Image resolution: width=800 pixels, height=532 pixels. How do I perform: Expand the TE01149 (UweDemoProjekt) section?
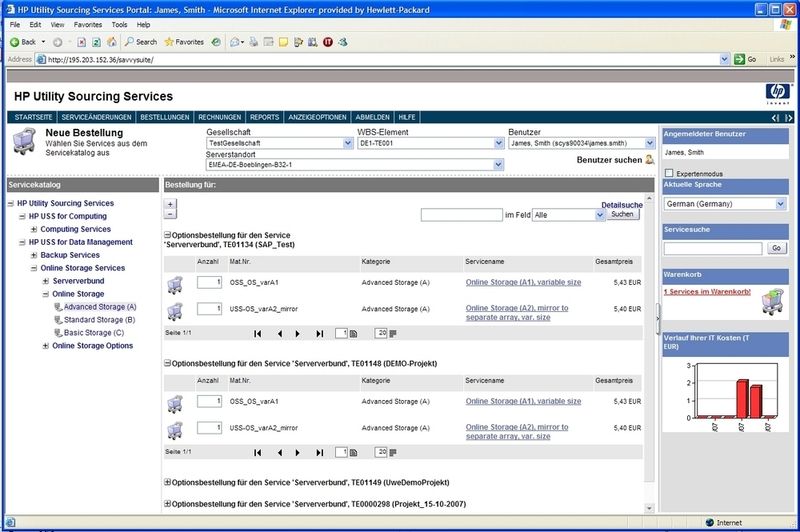(167, 482)
